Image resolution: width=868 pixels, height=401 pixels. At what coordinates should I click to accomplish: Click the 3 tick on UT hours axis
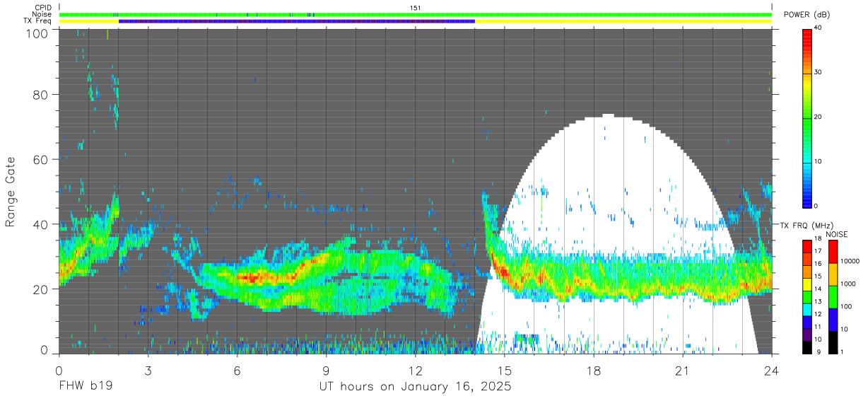[x=148, y=371]
